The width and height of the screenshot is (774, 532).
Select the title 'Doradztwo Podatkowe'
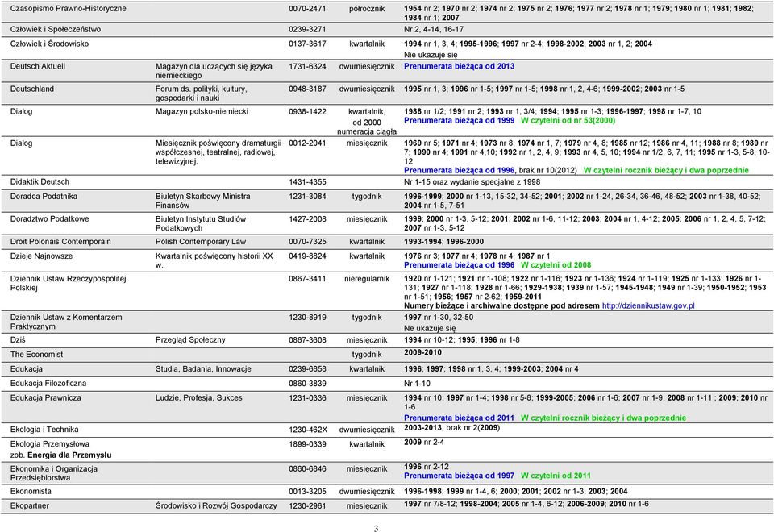(x=49, y=219)
